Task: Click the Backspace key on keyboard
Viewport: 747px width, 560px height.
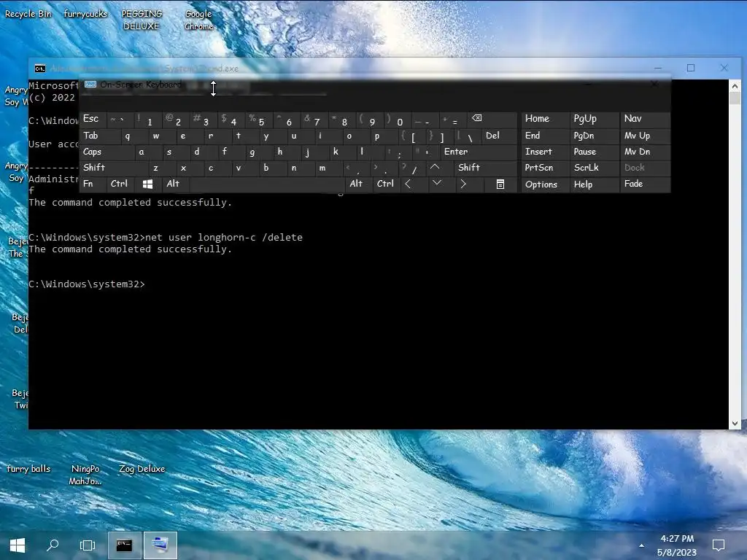Action: point(492,119)
